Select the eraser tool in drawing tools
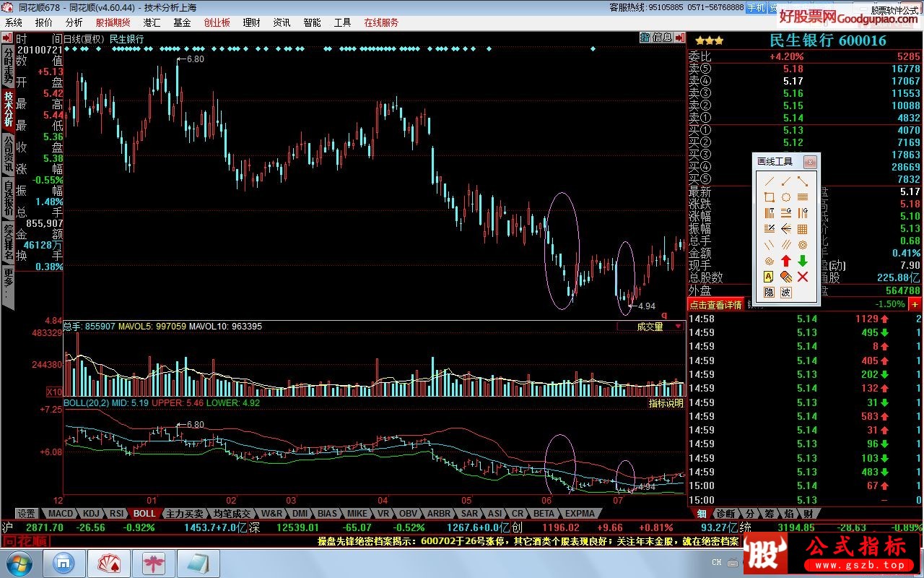Viewport: 924px width, 578px height. click(786, 277)
